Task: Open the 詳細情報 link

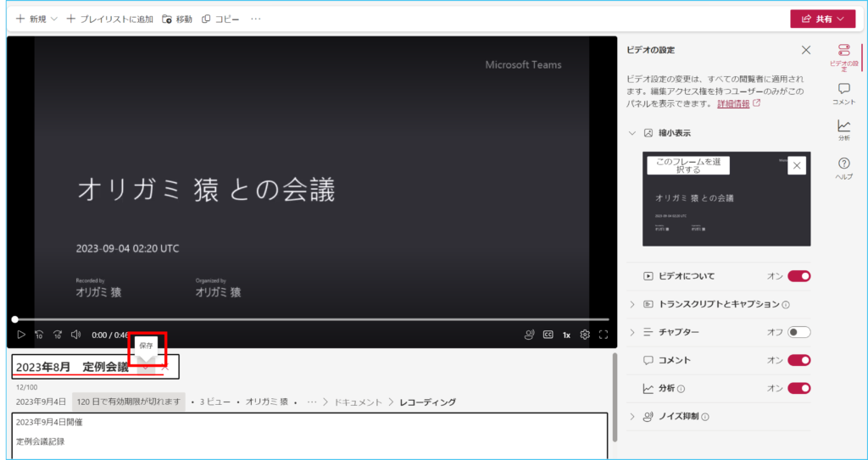Action: 733,103
